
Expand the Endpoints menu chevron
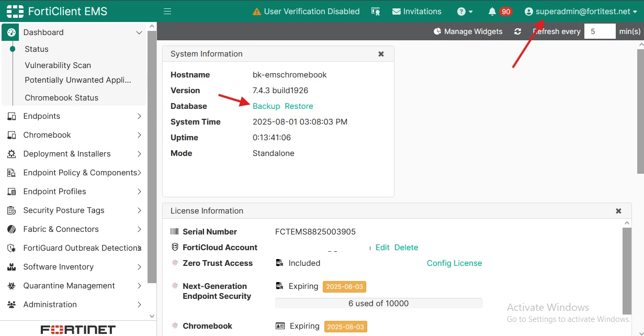coord(139,116)
